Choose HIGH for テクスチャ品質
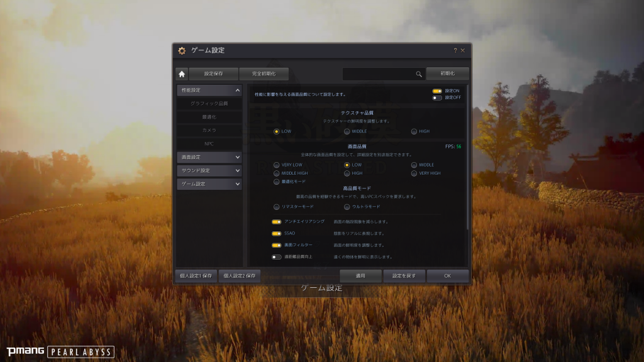 [x=414, y=131]
